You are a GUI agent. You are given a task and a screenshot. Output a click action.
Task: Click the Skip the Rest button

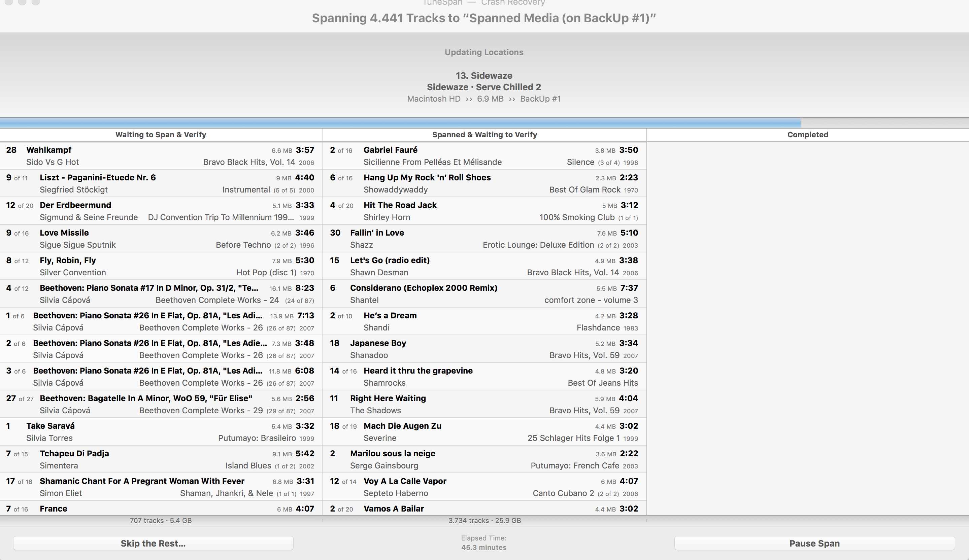[153, 543]
